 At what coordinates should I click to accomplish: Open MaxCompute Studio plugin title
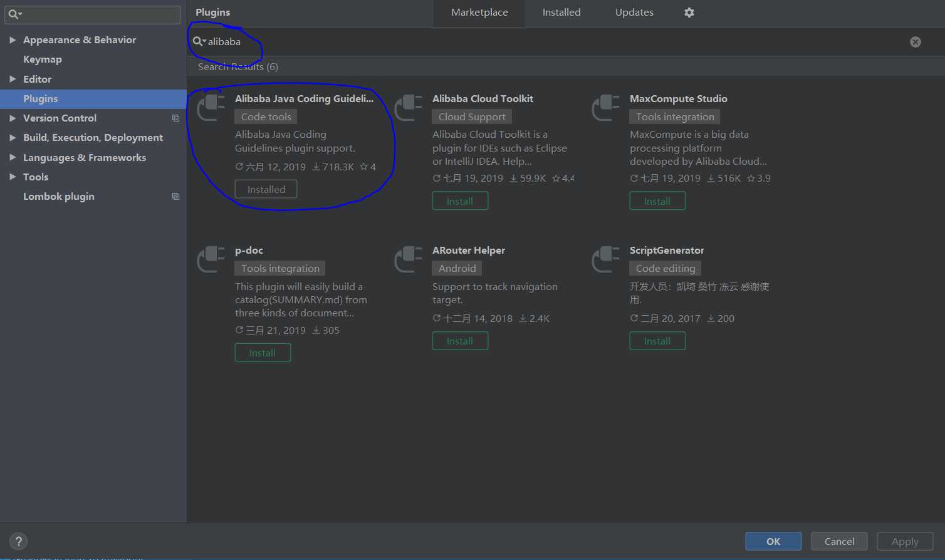(x=679, y=98)
